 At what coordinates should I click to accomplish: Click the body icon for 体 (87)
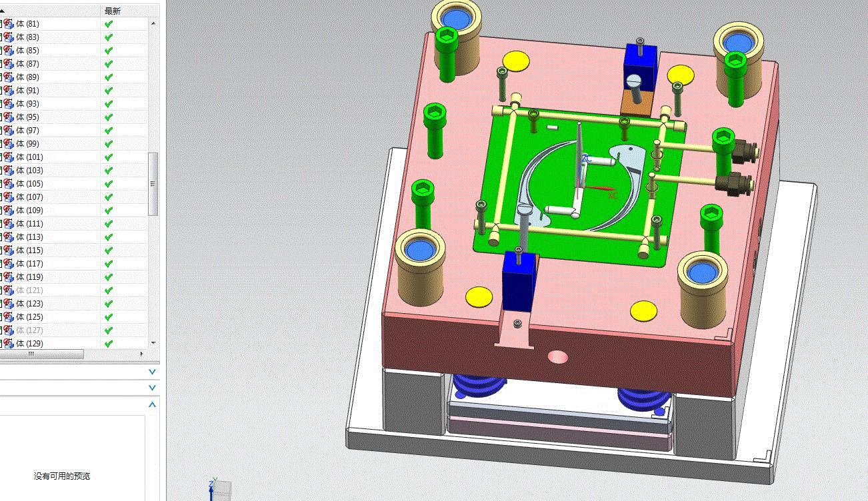click(x=9, y=64)
